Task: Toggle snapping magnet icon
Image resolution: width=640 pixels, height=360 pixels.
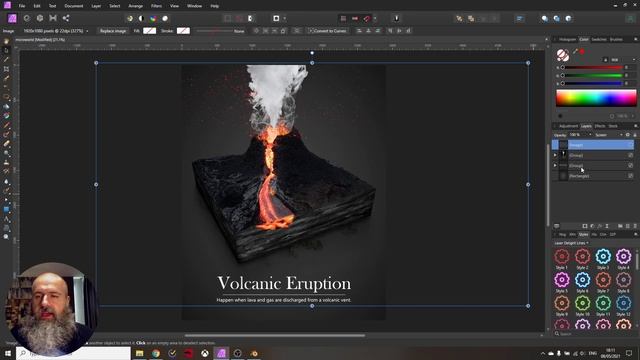Action: 367,18
